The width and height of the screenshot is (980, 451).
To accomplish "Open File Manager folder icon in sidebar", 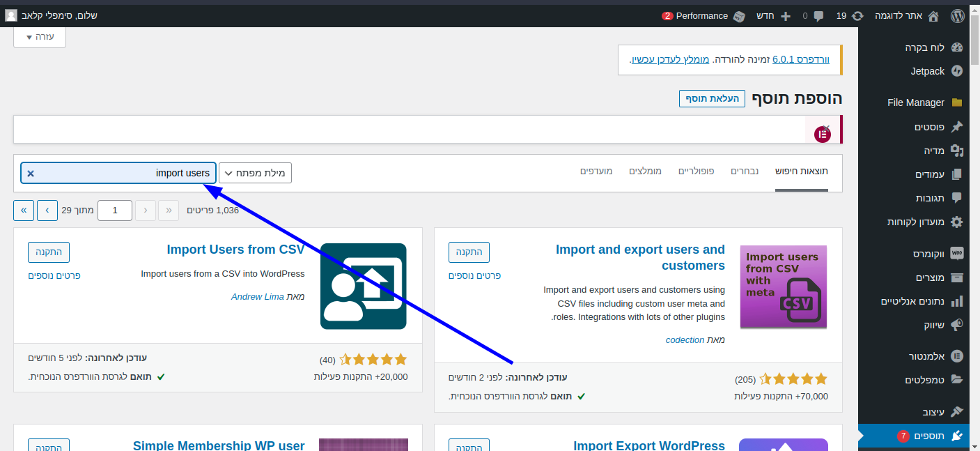I will (x=956, y=102).
